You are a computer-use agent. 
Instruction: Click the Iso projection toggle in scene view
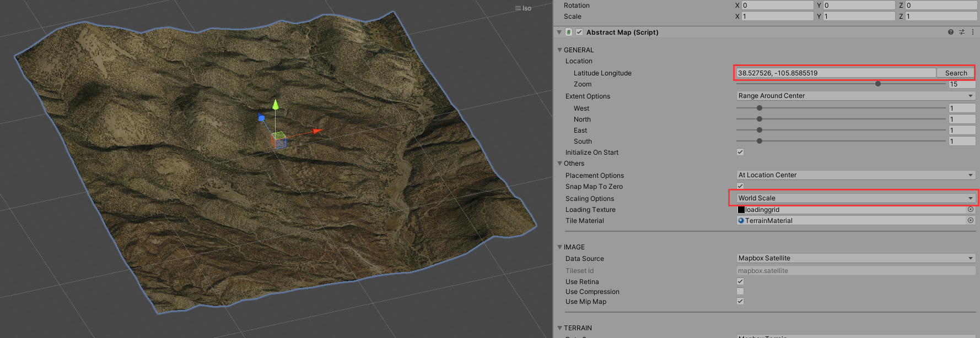click(523, 8)
